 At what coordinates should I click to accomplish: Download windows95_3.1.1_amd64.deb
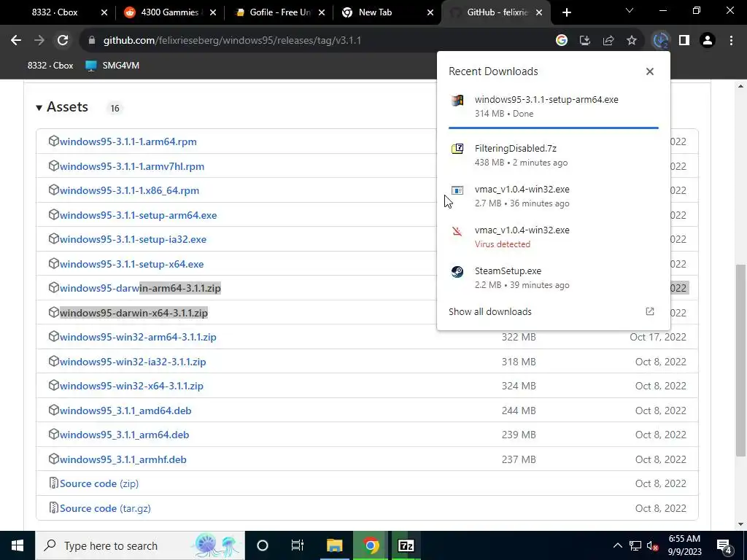pos(125,411)
